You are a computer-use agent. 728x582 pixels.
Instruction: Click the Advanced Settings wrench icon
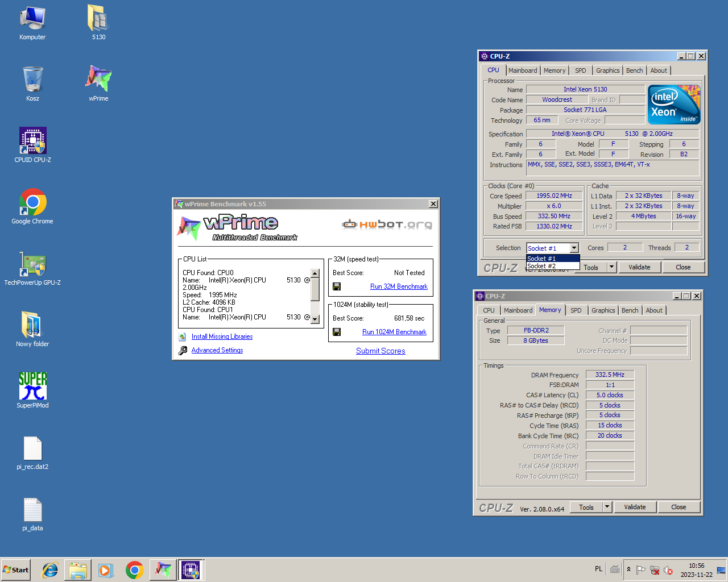pyautogui.click(x=183, y=351)
